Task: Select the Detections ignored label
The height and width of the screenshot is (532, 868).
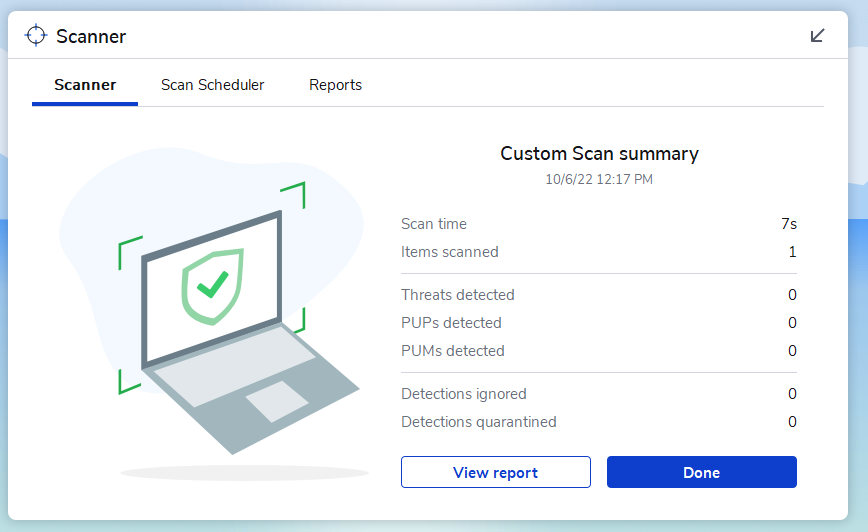Action: tap(464, 394)
